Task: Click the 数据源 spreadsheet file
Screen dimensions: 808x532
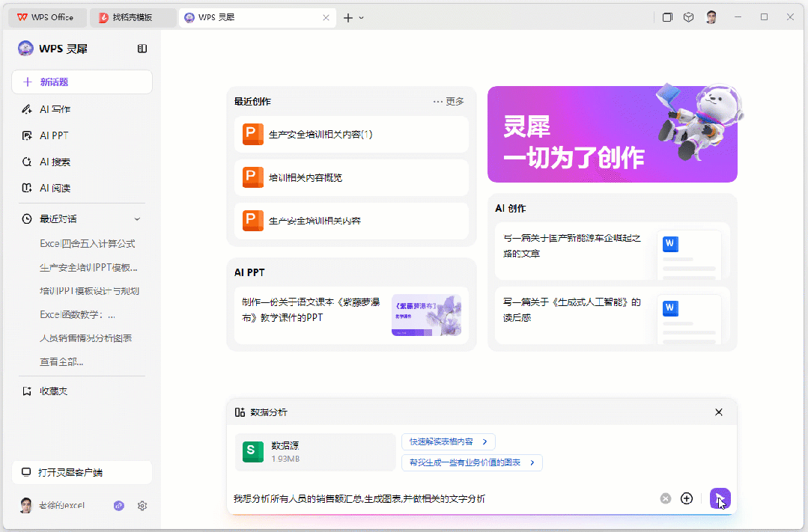Action: click(315, 452)
